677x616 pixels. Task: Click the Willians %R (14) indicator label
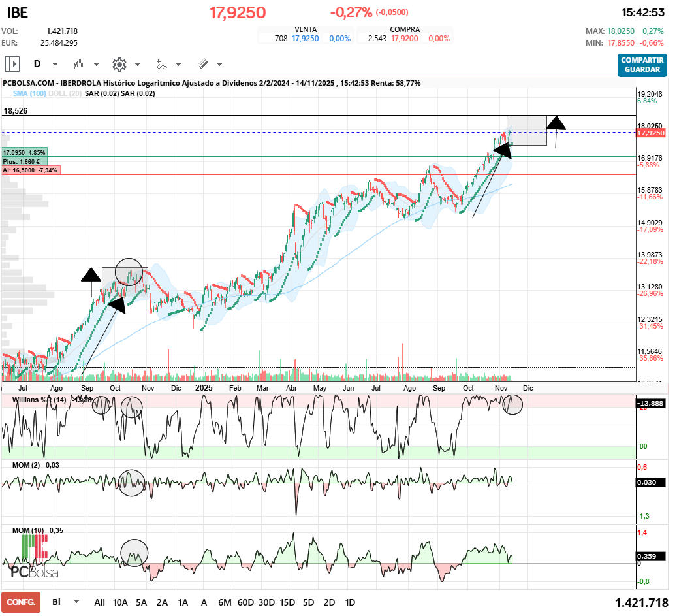click(x=39, y=398)
